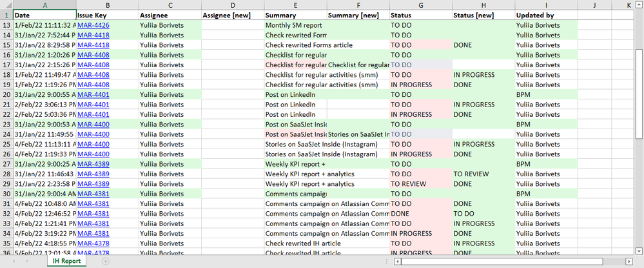Image resolution: width=644 pixels, height=268 pixels.
Task: Select column C by its header
Action: point(170,5)
